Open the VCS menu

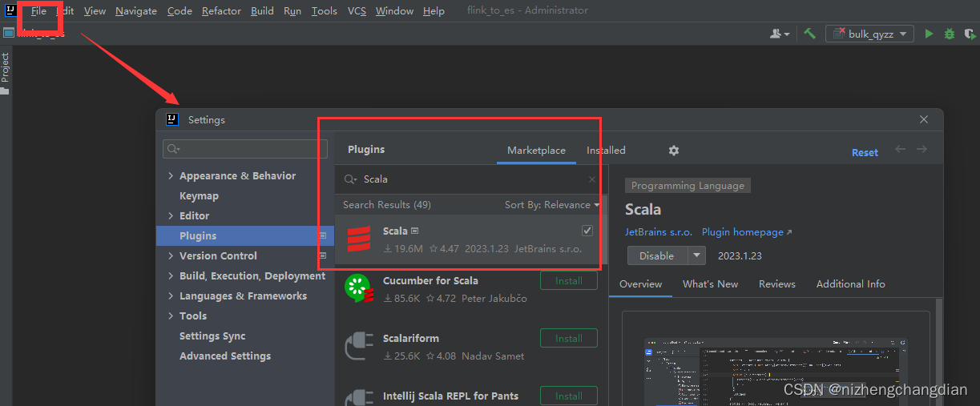pyautogui.click(x=357, y=10)
